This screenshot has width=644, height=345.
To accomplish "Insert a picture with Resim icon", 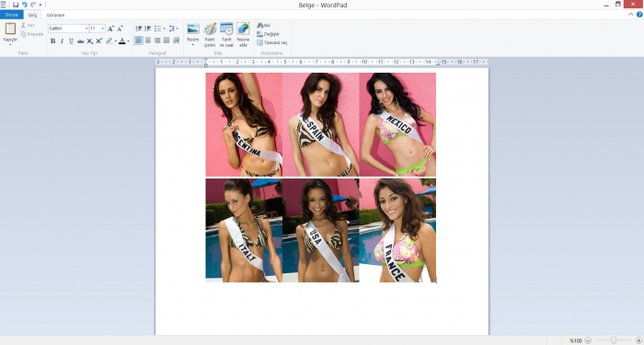I will 193,29.
